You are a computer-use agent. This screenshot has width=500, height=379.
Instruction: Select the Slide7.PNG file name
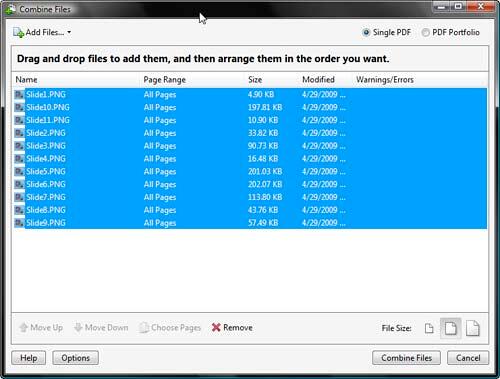(46, 197)
